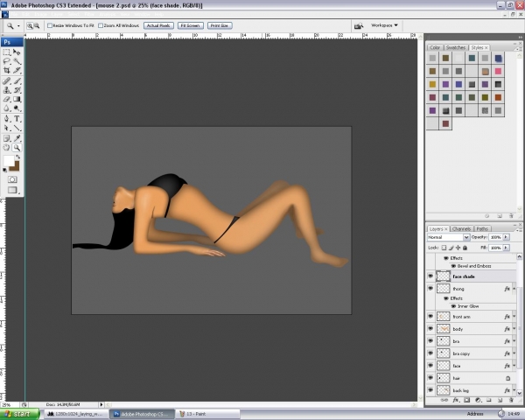Open the Opacity slider arrow
This screenshot has width=525, height=420.
[x=507, y=237]
